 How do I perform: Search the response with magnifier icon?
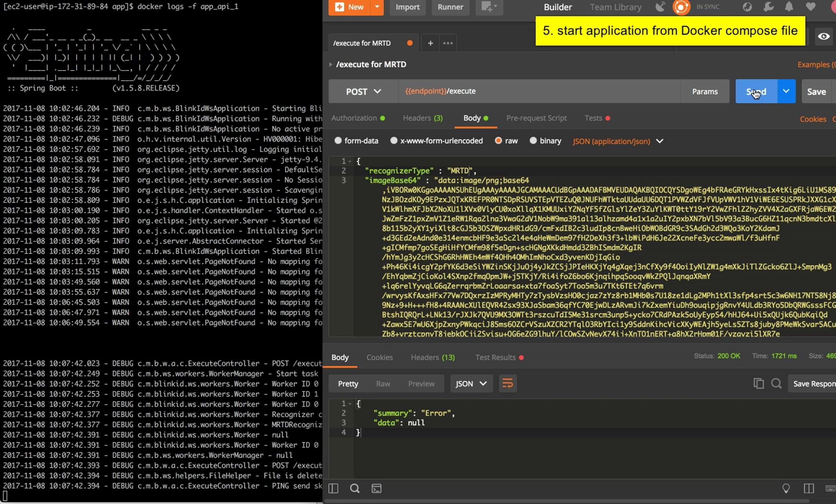[x=776, y=384]
